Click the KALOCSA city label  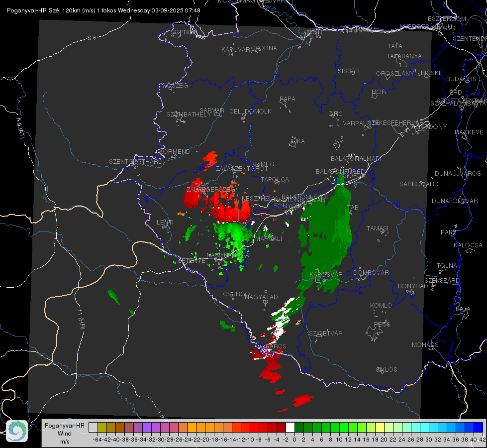click(468, 245)
